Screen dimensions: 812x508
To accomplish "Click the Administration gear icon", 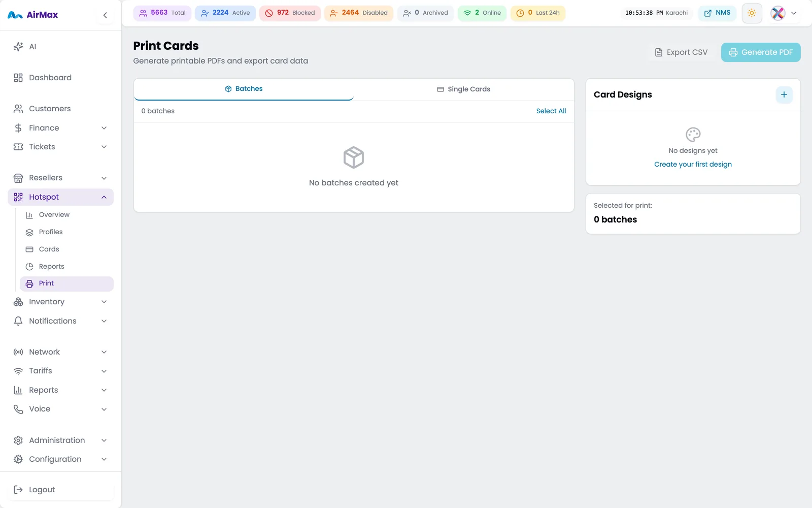I will [18, 440].
